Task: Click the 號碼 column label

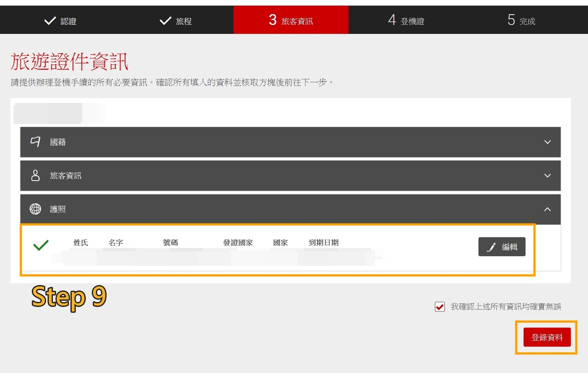Action: 171,243
